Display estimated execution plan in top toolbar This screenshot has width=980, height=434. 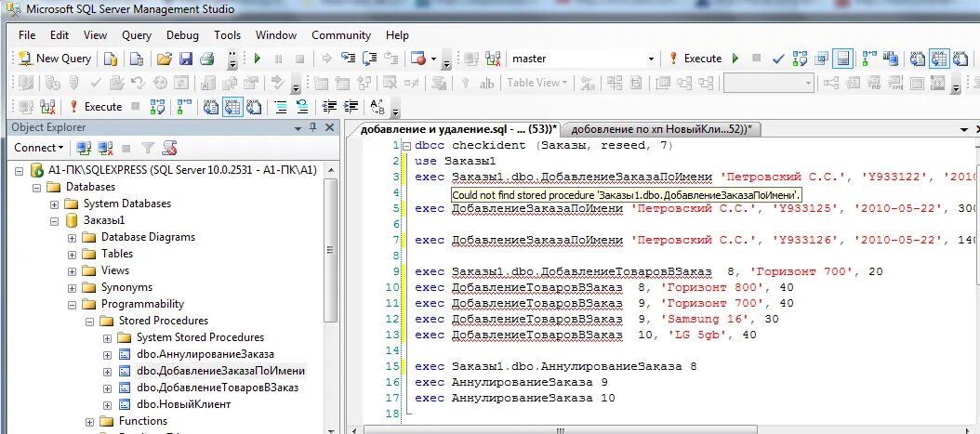click(x=800, y=59)
